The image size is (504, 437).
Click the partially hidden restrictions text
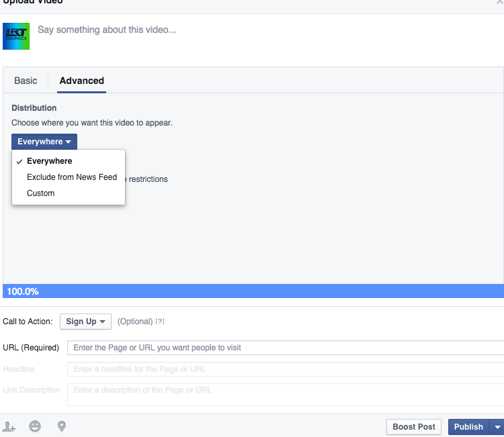[x=146, y=179]
